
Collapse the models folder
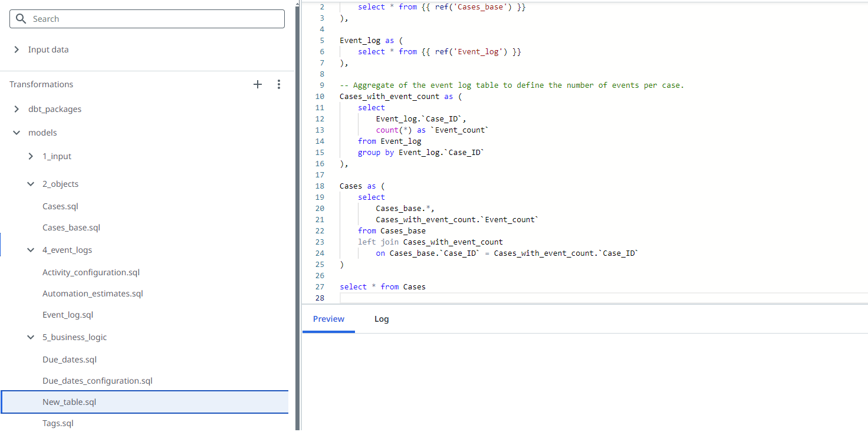[x=17, y=133]
